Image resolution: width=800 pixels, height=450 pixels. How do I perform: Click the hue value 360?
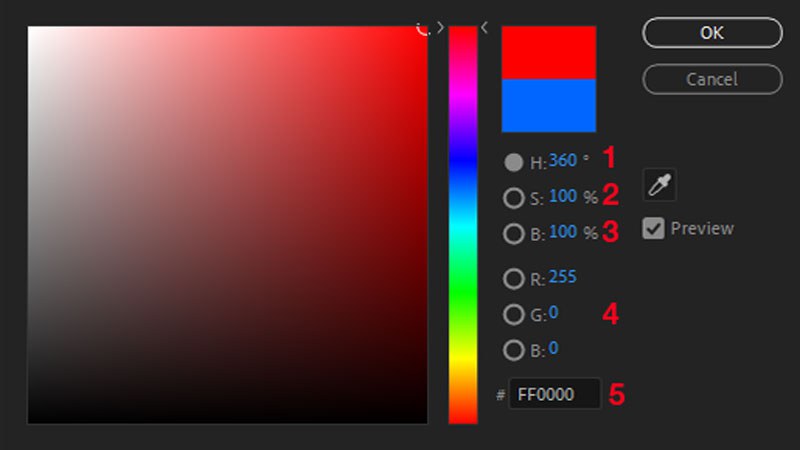[x=564, y=160]
